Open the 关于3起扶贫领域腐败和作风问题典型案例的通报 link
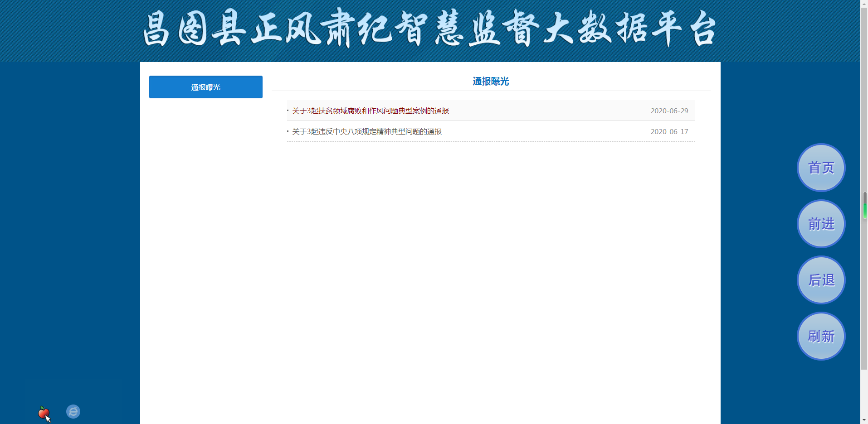The width and height of the screenshot is (868, 424). point(371,111)
